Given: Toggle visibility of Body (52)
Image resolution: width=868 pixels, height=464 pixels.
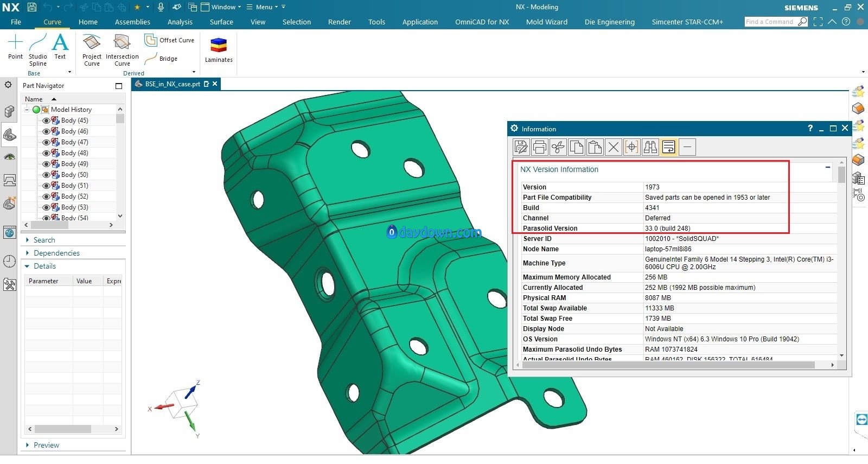Looking at the screenshot, I should (46, 196).
